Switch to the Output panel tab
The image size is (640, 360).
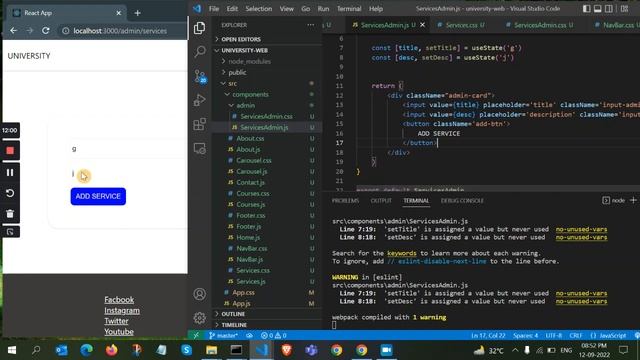click(x=381, y=200)
